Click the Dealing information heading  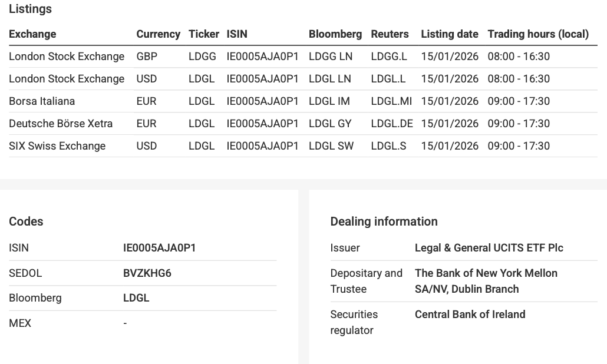click(384, 221)
